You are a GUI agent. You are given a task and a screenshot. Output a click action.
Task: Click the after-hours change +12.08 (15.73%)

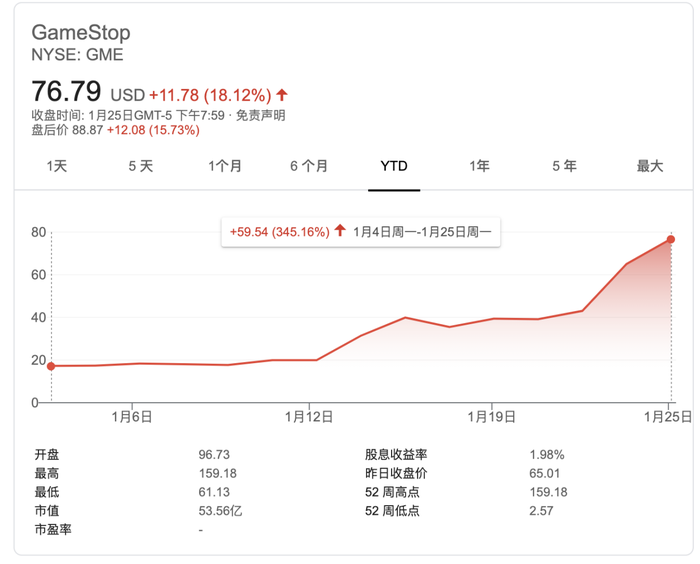click(153, 130)
